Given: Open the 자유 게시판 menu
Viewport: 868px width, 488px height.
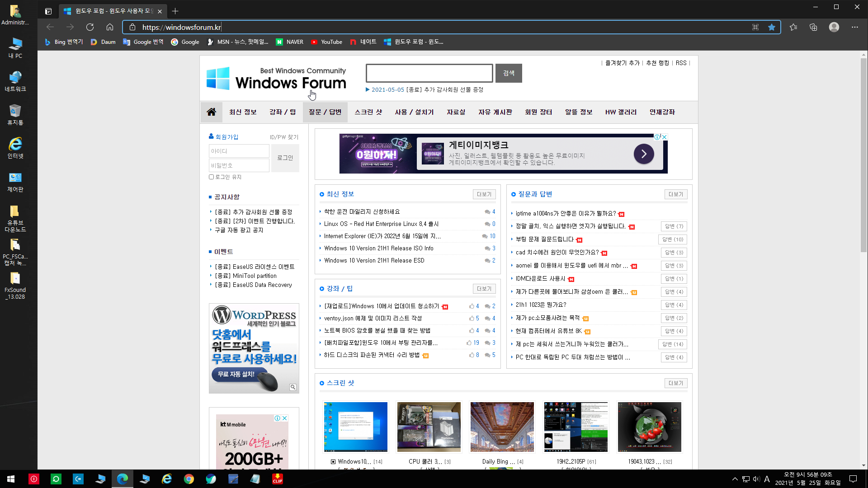Looking at the screenshot, I should (x=495, y=112).
